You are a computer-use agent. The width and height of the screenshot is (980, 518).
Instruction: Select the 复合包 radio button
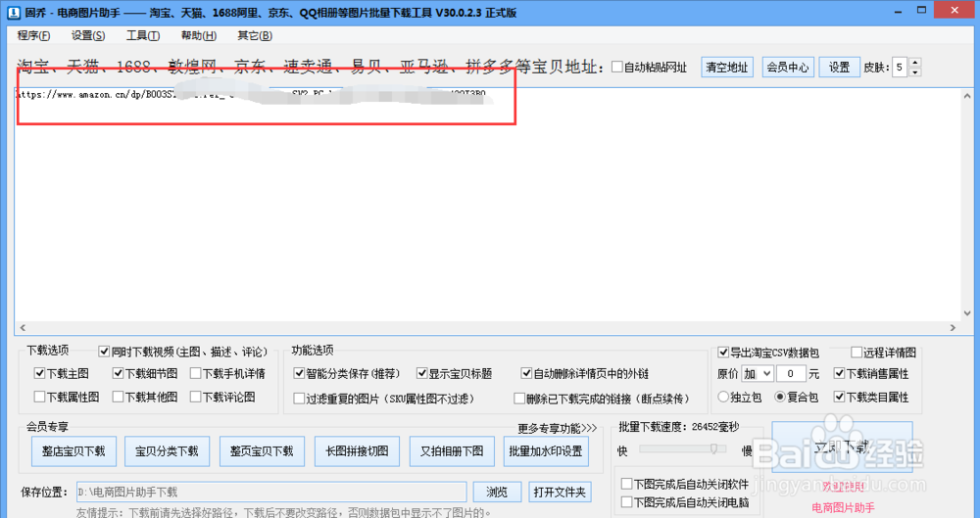(779, 397)
